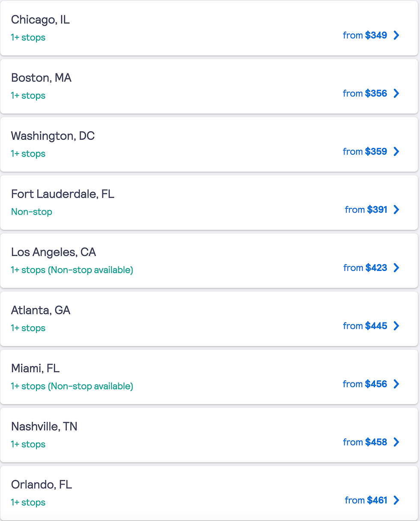420x521 pixels.
Task: Open Los Angeles details via chevron arrow
Action: click(396, 268)
